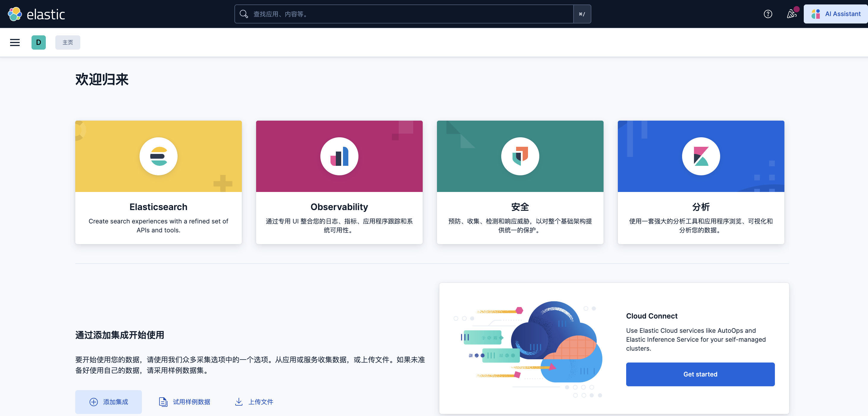
Task: Click the Observability bar chart icon
Action: point(339,156)
